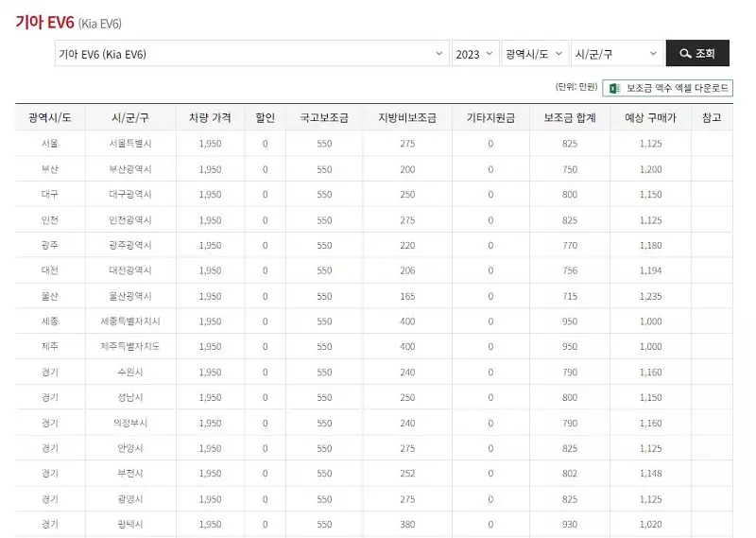
Task: Click the 시/군/구 column header
Action: [130, 118]
